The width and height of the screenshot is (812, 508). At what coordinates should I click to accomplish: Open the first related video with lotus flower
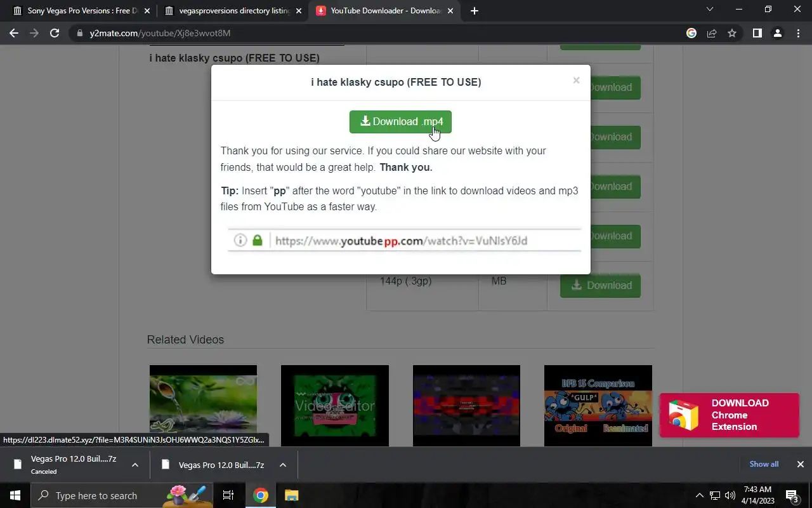click(x=203, y=405)
